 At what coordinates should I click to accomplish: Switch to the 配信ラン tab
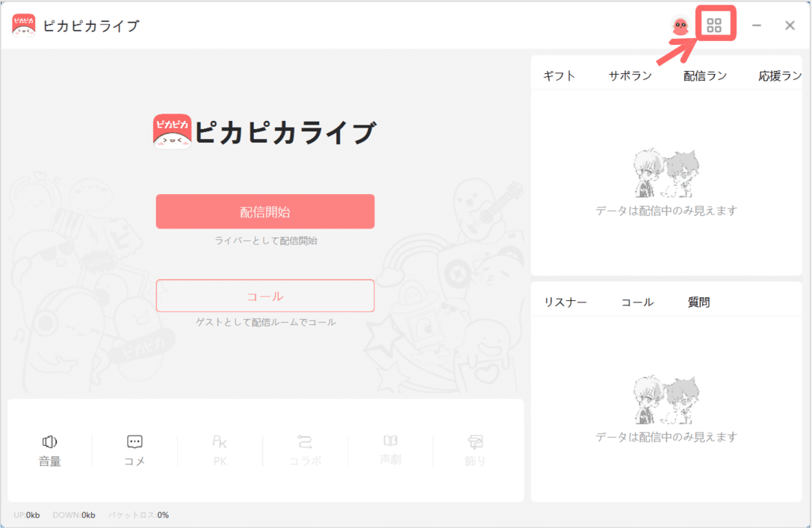(x=705, y=76)
